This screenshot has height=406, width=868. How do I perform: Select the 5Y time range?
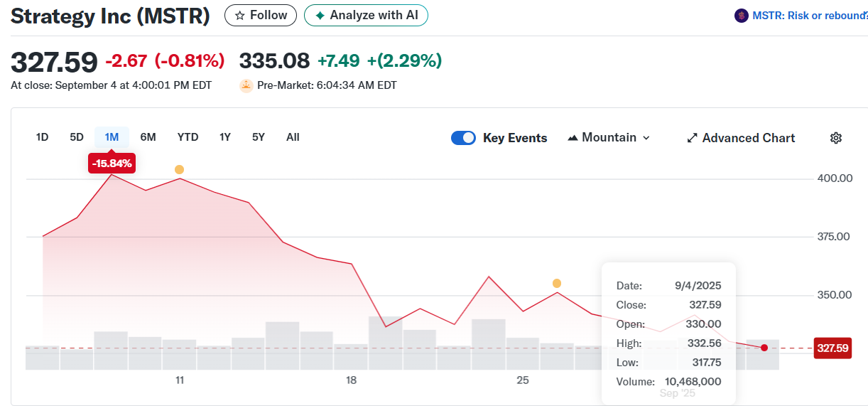click(259, 137)
